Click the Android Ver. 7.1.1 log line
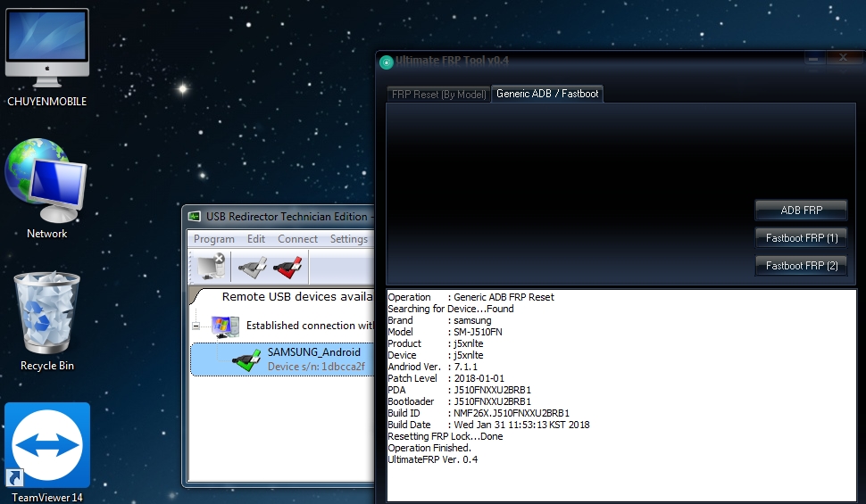 point(432,367)
